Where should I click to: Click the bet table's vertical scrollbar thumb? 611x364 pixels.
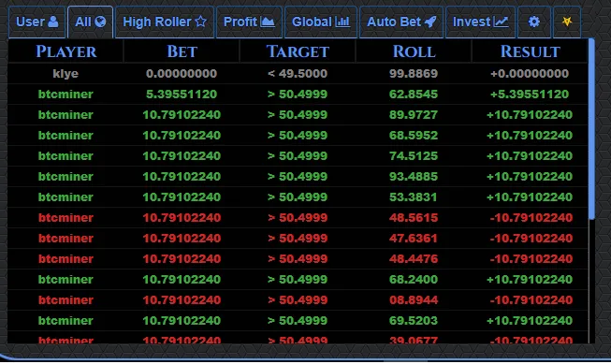591,128
